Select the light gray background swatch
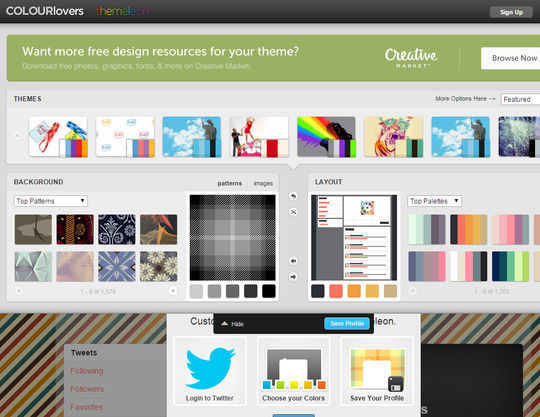This screenshot has width=540, height=417. pos(196,291)
